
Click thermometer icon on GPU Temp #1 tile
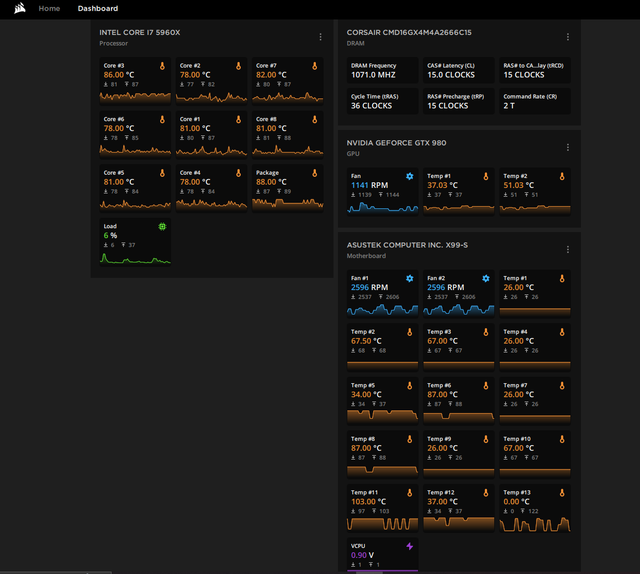click(486, 176)
